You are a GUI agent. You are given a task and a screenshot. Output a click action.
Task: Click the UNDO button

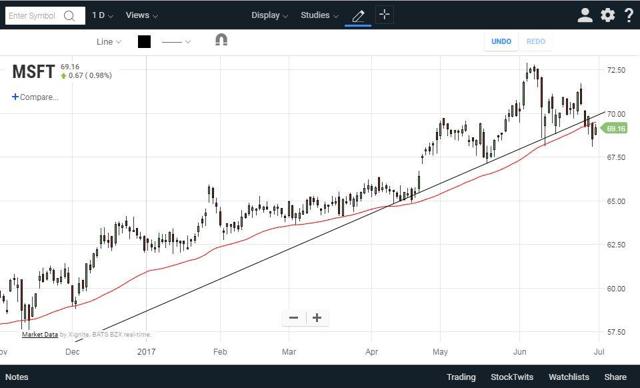(x=501, y=42)
